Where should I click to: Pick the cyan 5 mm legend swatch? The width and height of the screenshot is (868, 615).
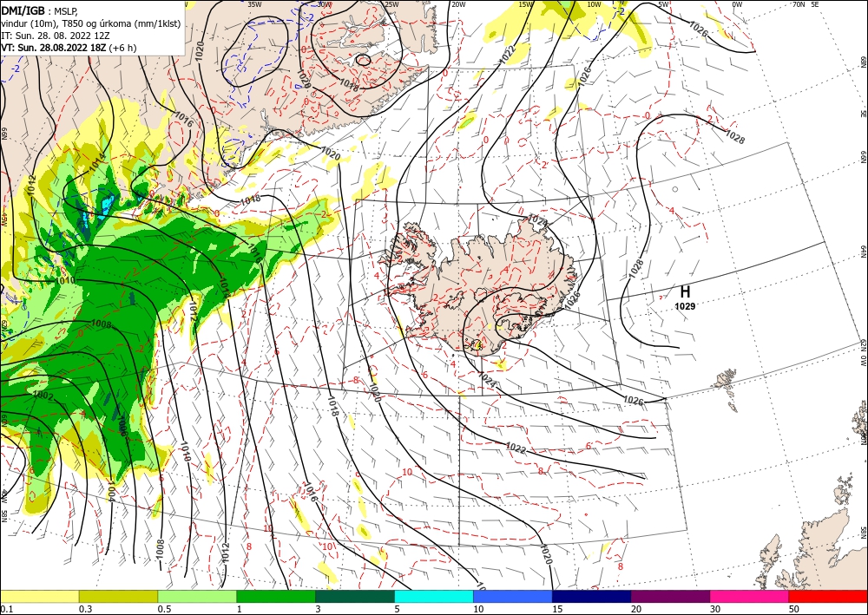[434, 597]
